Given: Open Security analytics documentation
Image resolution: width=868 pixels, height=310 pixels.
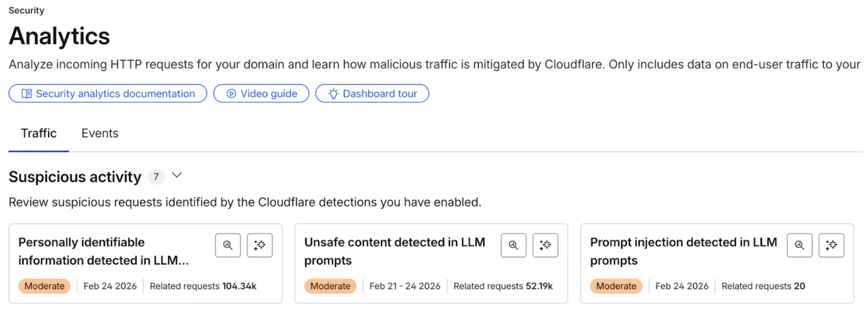Looking at the screenshot, I should tap(108, 94).
